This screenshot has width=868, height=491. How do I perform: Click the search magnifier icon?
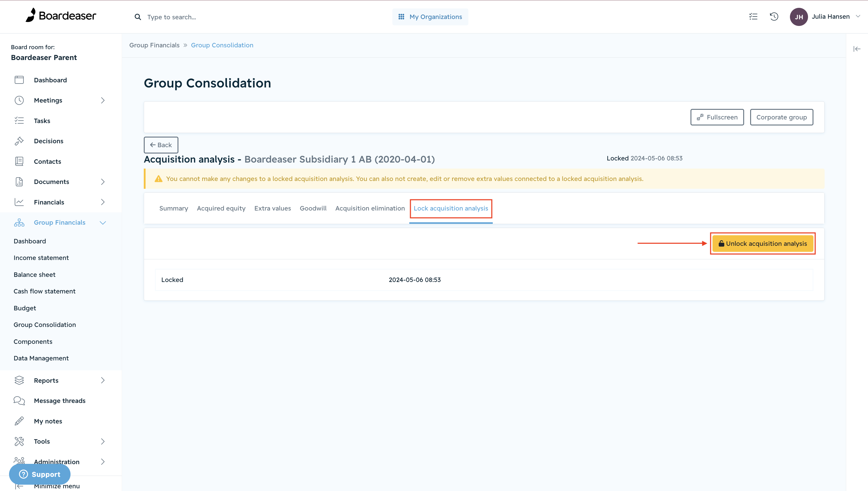pyautogui.click(x=137, y=17)
